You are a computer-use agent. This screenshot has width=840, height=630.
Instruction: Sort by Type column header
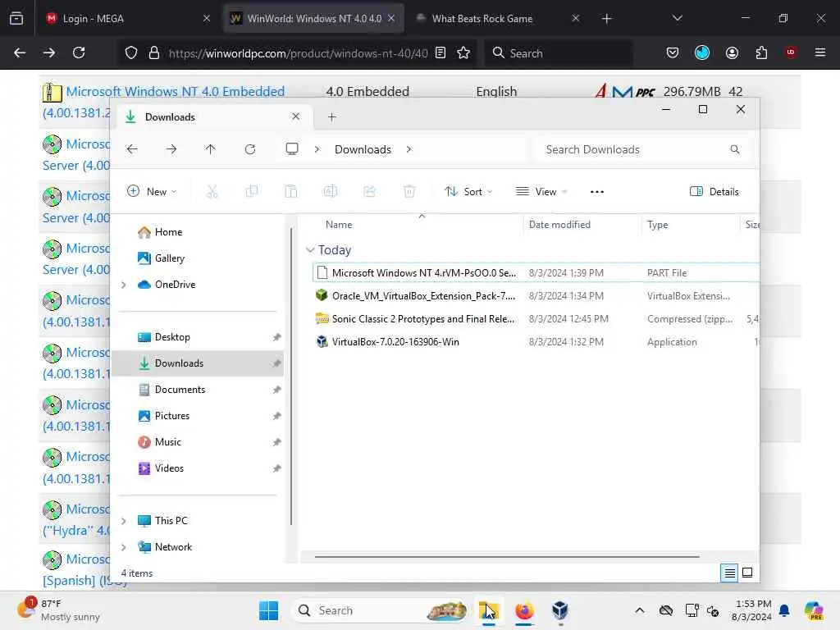point(657,225)
